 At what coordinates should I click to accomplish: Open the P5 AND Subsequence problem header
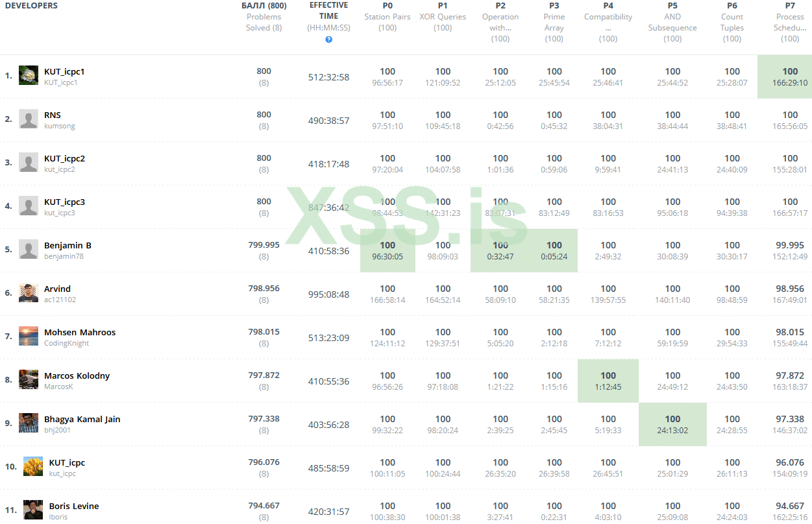(x=672, y=22)
